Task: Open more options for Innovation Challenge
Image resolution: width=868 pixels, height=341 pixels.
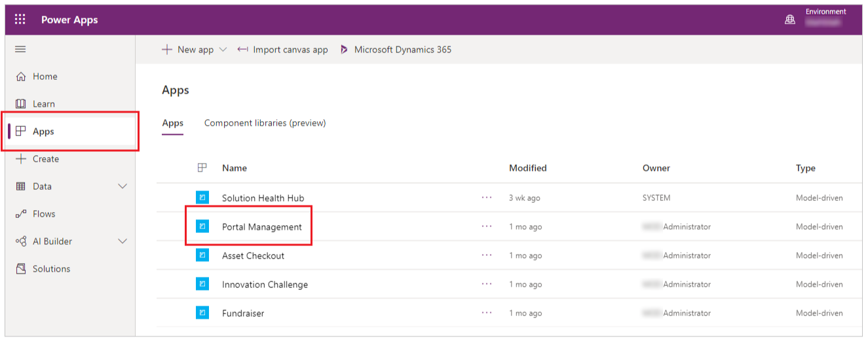Action: click(x=487, y=284)
